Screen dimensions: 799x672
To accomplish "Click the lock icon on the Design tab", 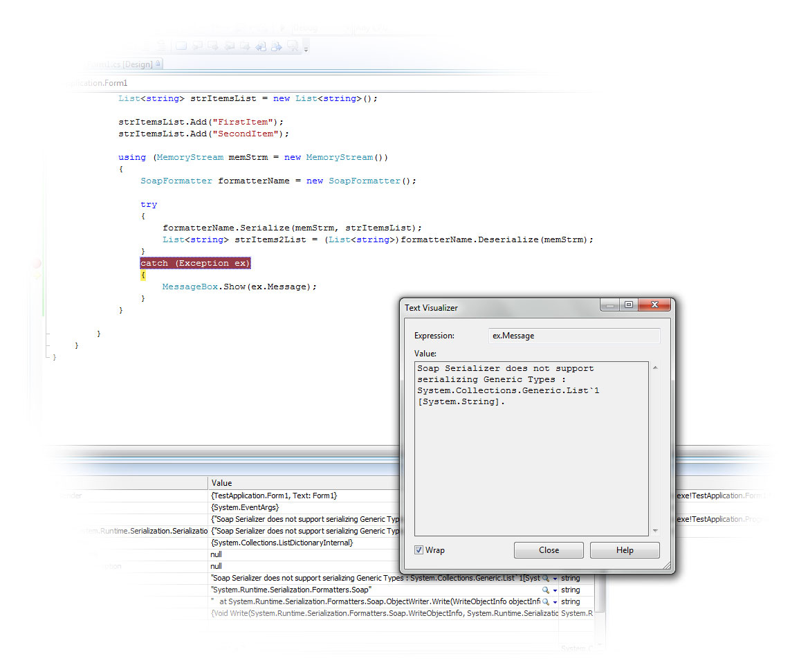I will pos(158,64).
